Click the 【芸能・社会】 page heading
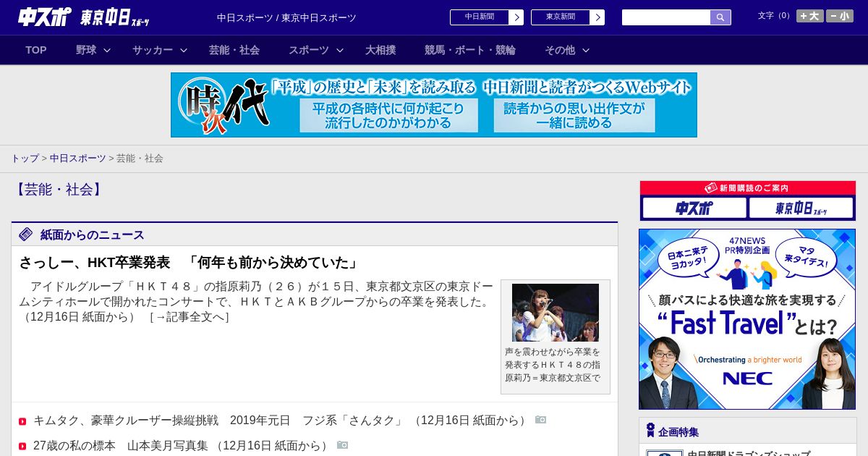This screenshot has width=868, height=456. [x=59, y=190]
